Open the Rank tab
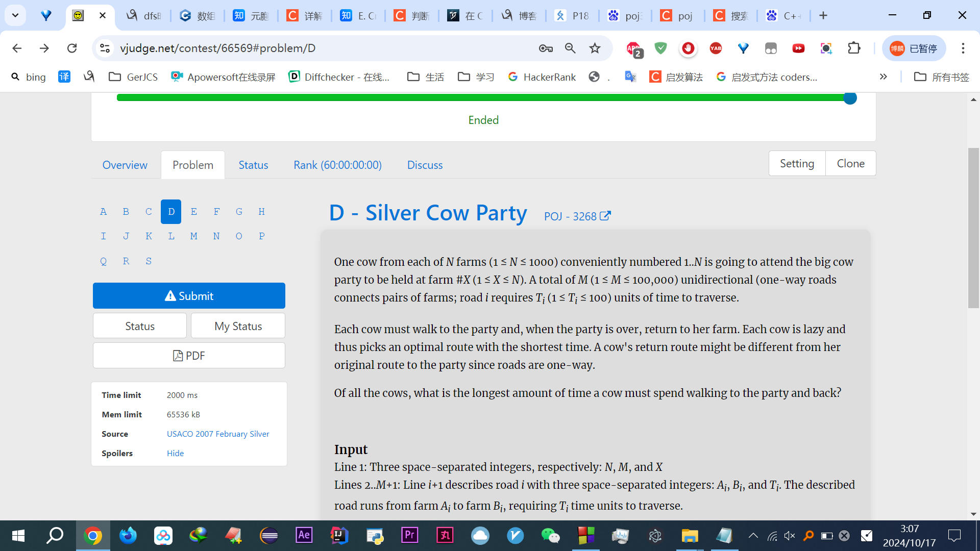The width and height of the screenshot is (980, 551). [337, 165]
